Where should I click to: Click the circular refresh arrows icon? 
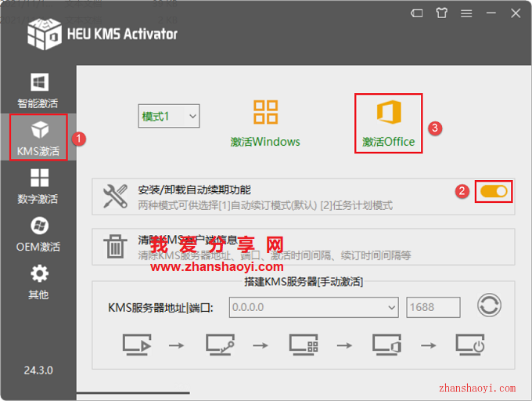coord(489,305)
